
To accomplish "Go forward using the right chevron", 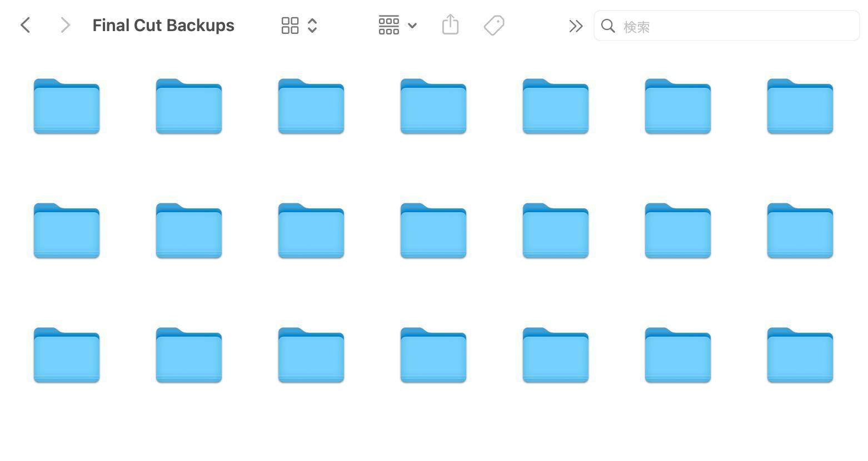I will [65, 25].
